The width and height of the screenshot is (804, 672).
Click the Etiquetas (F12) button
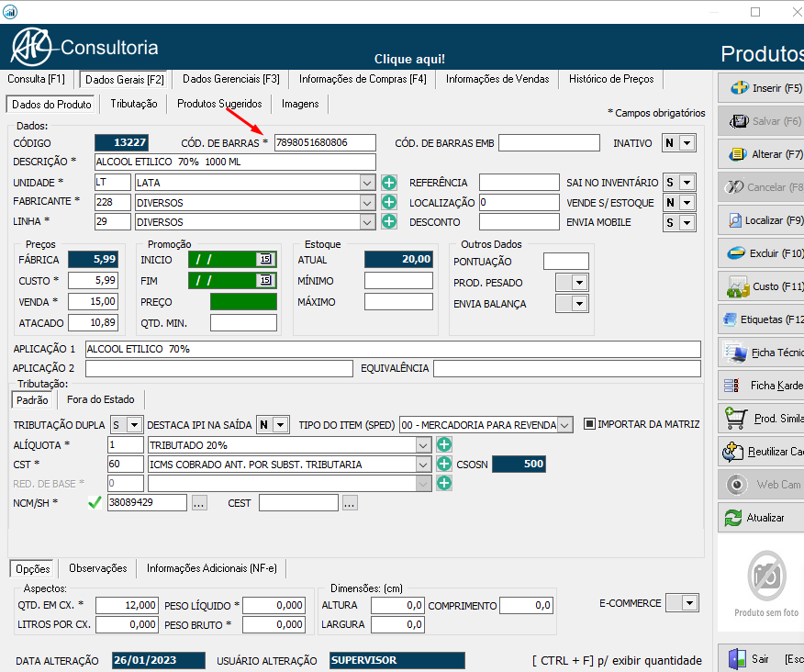tap(761, 319)
